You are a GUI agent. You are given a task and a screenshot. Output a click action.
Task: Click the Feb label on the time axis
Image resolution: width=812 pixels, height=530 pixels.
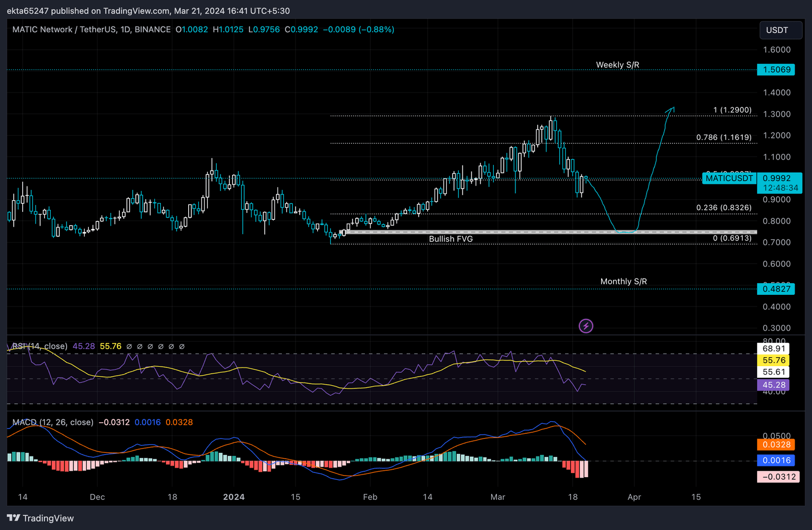(370, 497)
